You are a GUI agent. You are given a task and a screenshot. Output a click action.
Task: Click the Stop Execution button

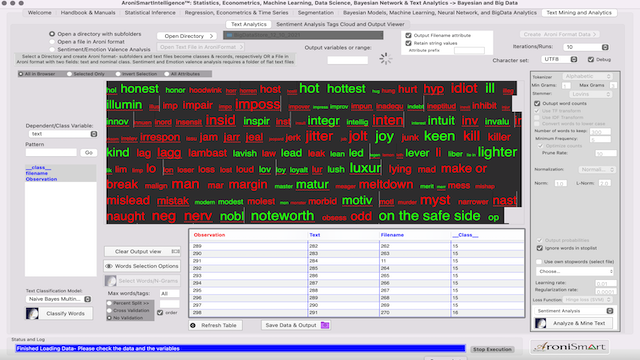pos(492,349)
